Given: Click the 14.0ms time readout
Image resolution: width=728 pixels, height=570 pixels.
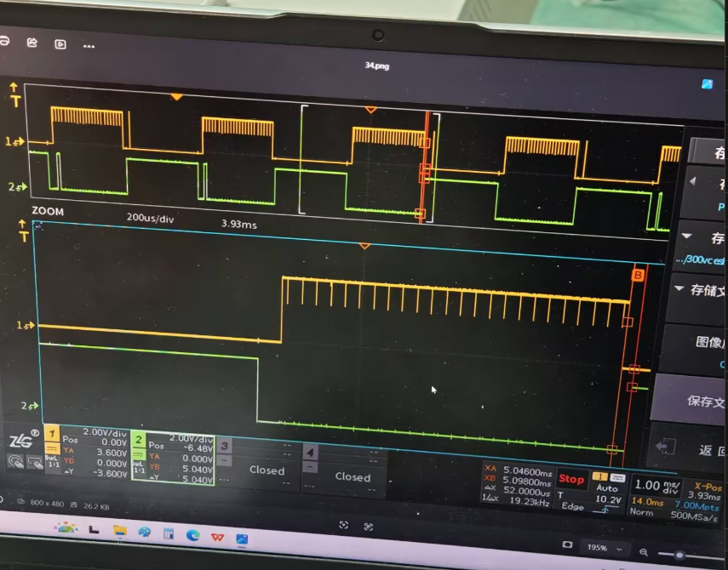Looking at the screenshot, I should coord(648,501).
